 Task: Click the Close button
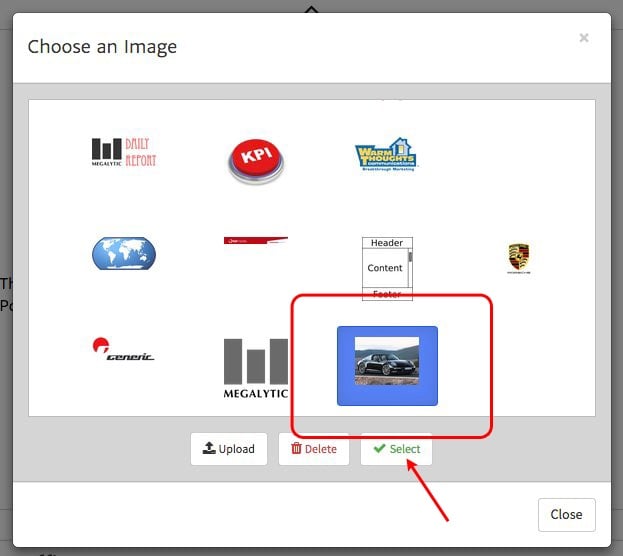pos(567,514)
